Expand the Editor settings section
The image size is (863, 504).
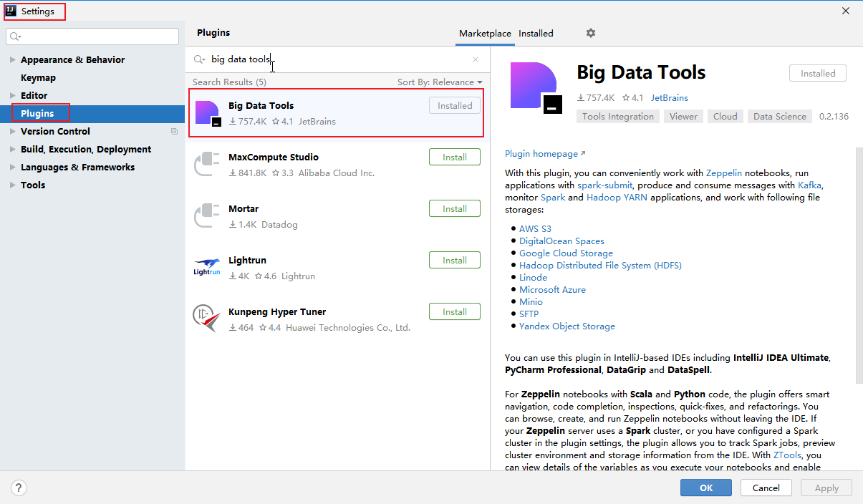coord(13,95)
